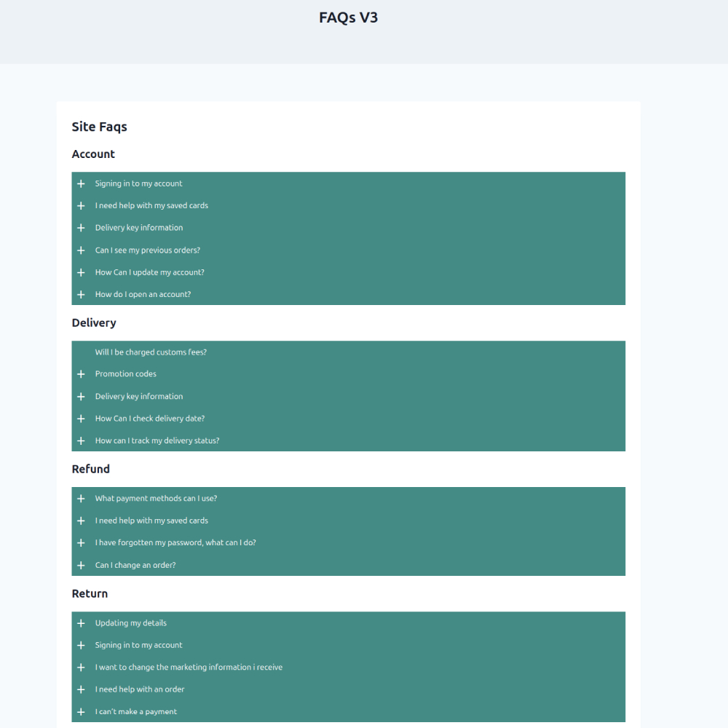The height and width of the screenshot is (728, 728).
Task: Expand 'I need help with an order'
Action: pyautogui.click(x=139, y=689)
